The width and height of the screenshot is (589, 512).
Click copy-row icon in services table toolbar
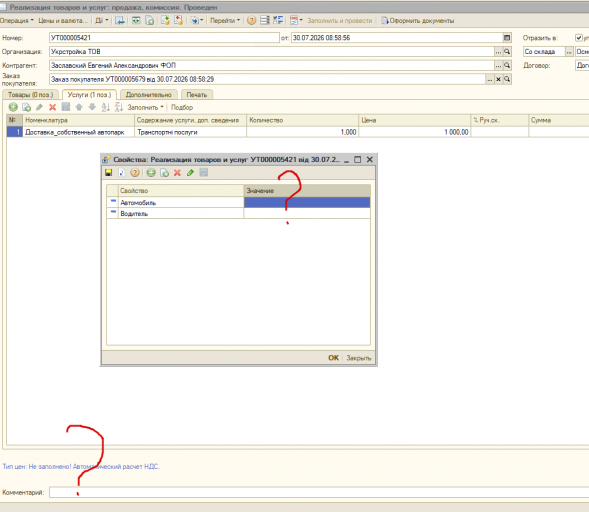click(x=26, y=107)
